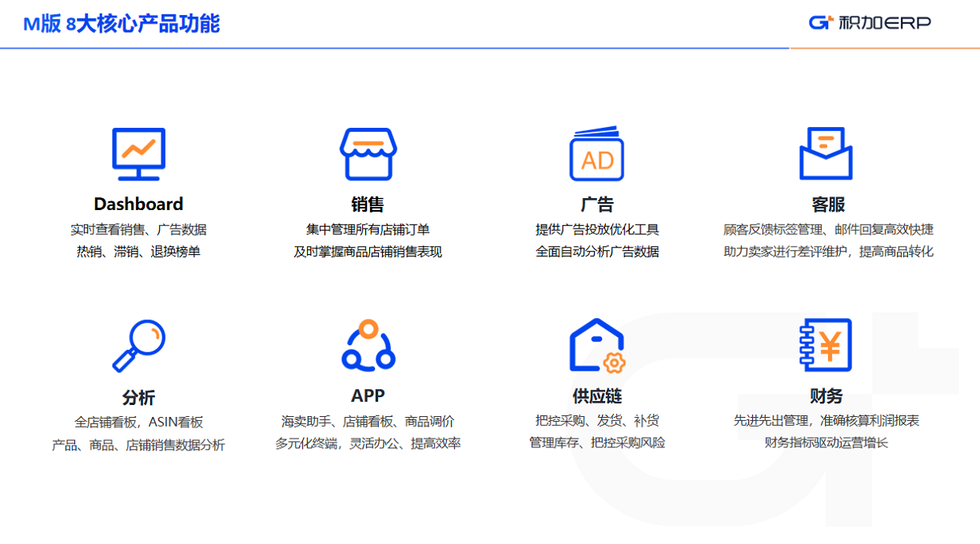Screen dimensions: 980x544
Task: Click the text 热销、滞销、退换榜单
Action: pos(138,252)
